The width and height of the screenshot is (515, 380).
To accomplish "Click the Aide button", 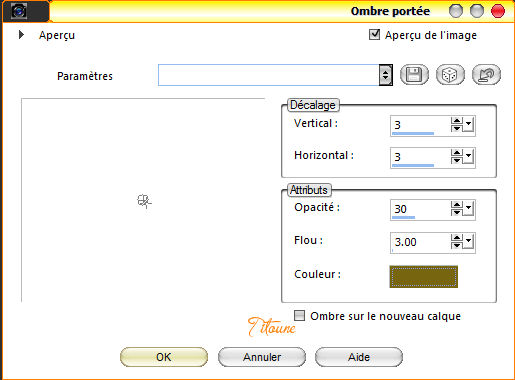I will coord(359,357).
